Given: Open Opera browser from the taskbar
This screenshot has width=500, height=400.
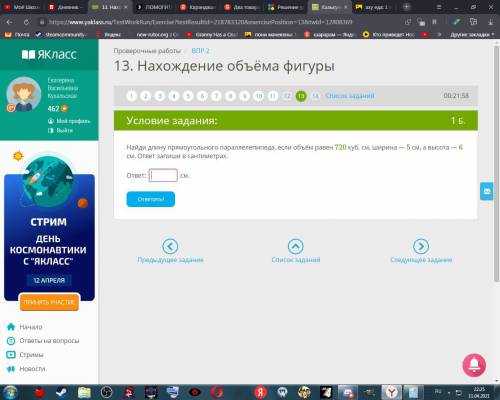Looking at the screenshot, I should click(217, 392).
